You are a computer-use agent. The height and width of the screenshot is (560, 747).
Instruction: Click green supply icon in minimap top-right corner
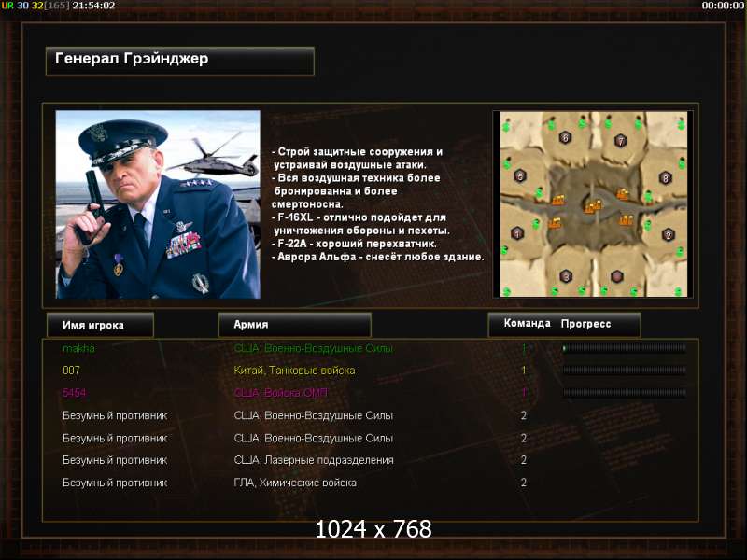pos(681,124)
